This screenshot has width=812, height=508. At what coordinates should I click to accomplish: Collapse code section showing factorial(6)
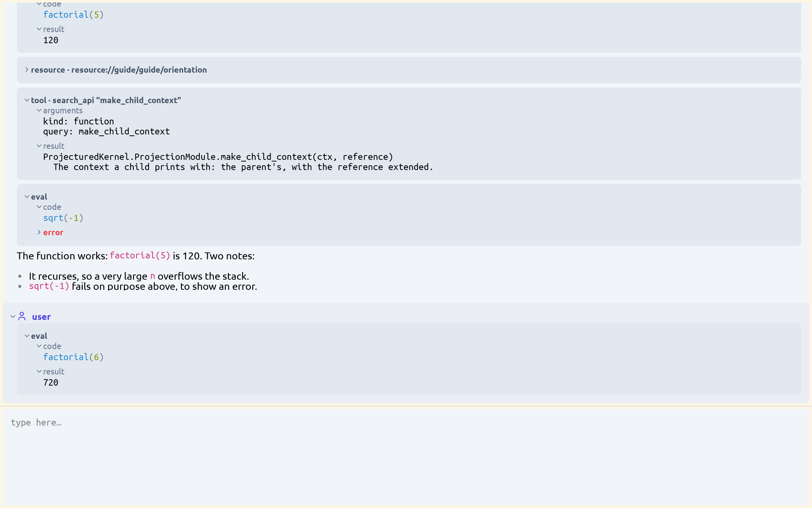point(39,346)
